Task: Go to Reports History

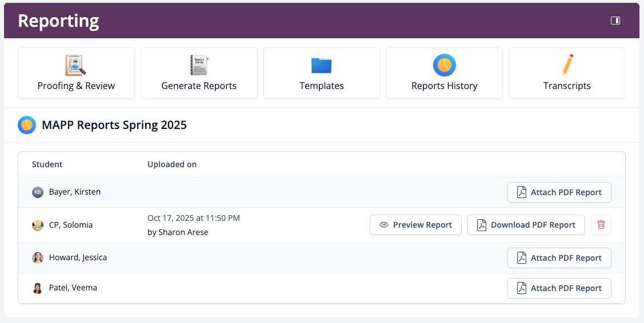Action: [444, 73]
